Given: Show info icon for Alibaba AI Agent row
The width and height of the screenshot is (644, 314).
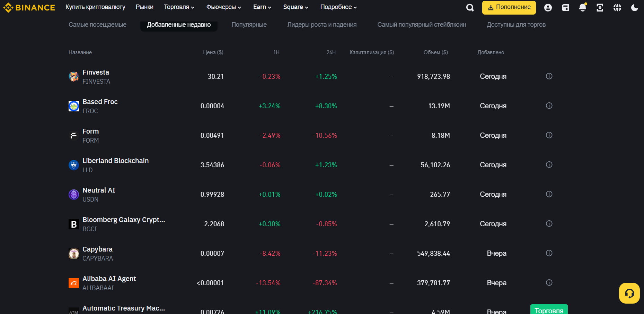Looking at the screenshot, I should click(549, 283).
